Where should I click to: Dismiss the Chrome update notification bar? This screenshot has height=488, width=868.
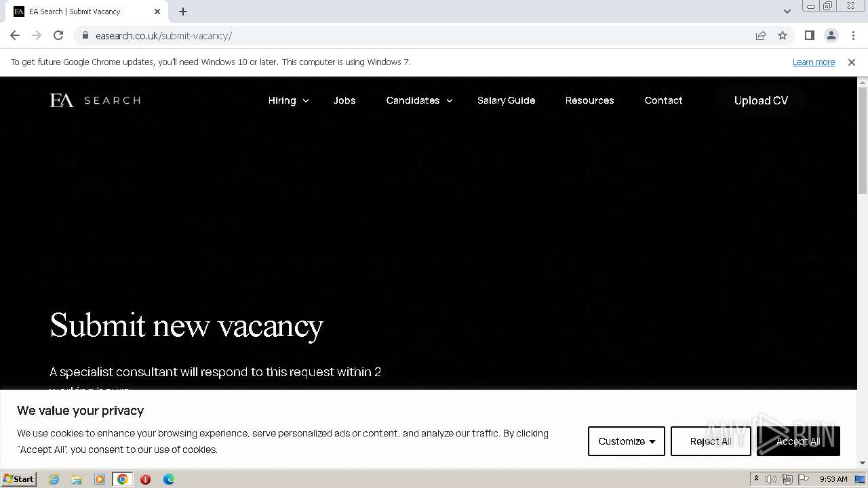(x=851, y=62)
